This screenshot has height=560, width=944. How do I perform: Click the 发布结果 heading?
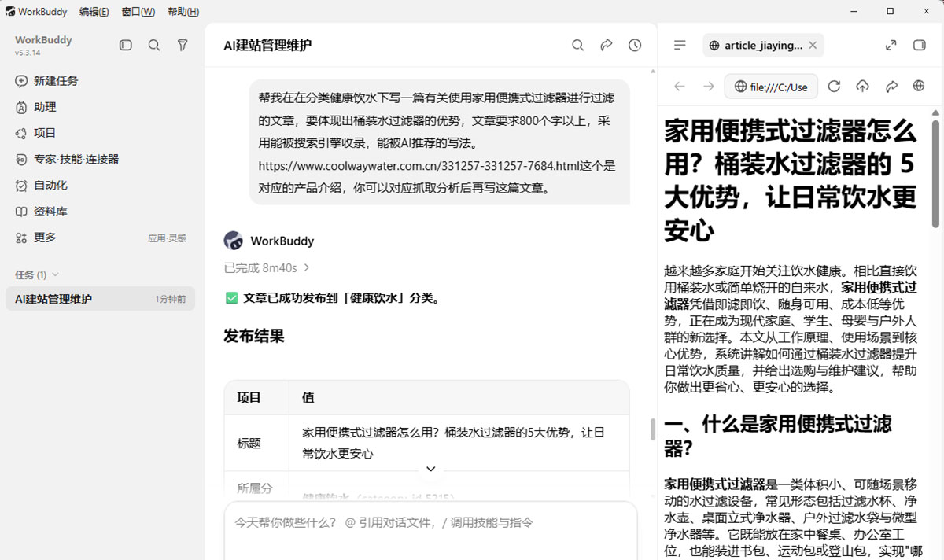click(254, 337)
